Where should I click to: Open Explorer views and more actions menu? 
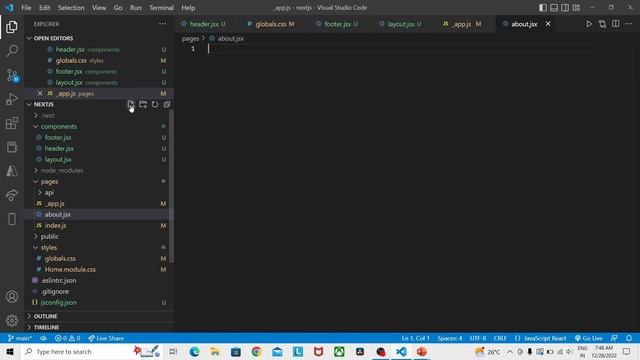click(x=162, y=24)
